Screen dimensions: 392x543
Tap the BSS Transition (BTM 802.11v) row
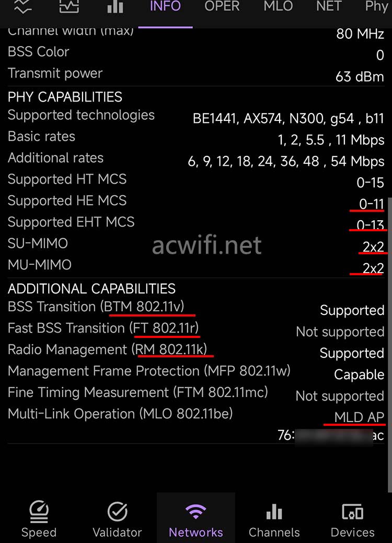click(x=196, y=308)
